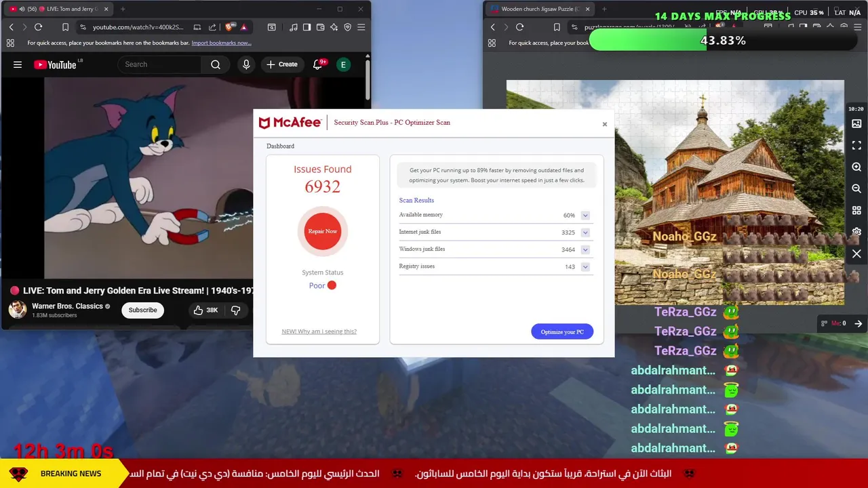Go back in the YouTube browser window
The width and height of the screenshot is (868, 488).
click(11, 27)
